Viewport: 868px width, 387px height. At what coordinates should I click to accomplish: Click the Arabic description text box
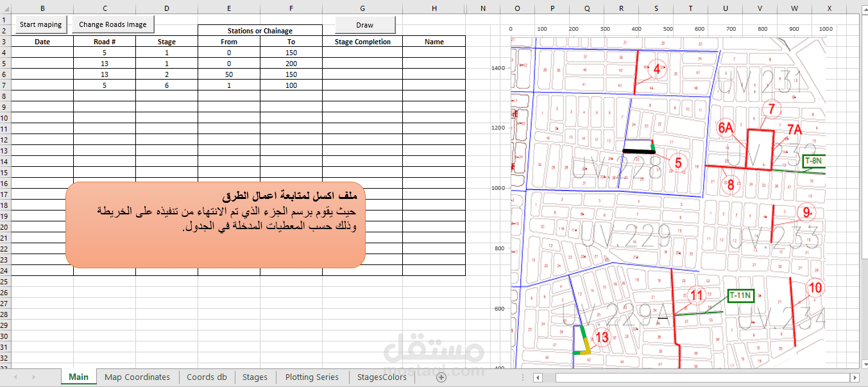(216, 225)
